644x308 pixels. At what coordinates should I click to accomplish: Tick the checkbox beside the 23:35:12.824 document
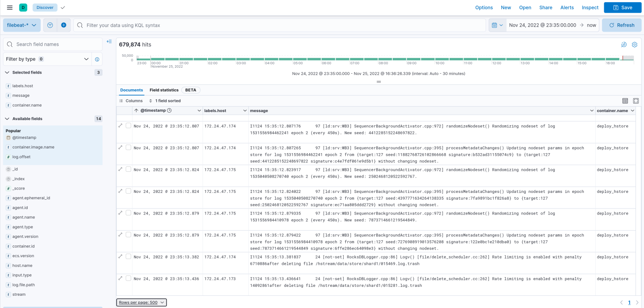[x=128, y=169]
